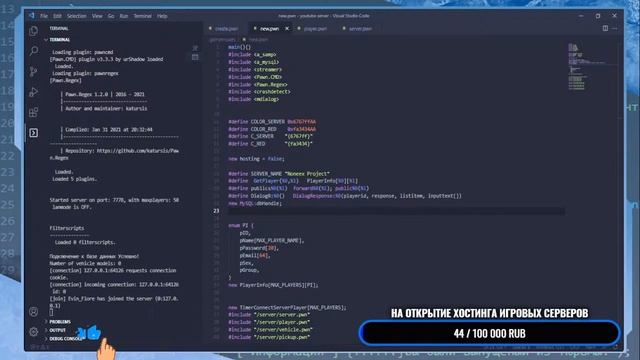This screenshot has height=360, width=640.
Task: Open the Search view in the activity bar
Action: (33, 51)
